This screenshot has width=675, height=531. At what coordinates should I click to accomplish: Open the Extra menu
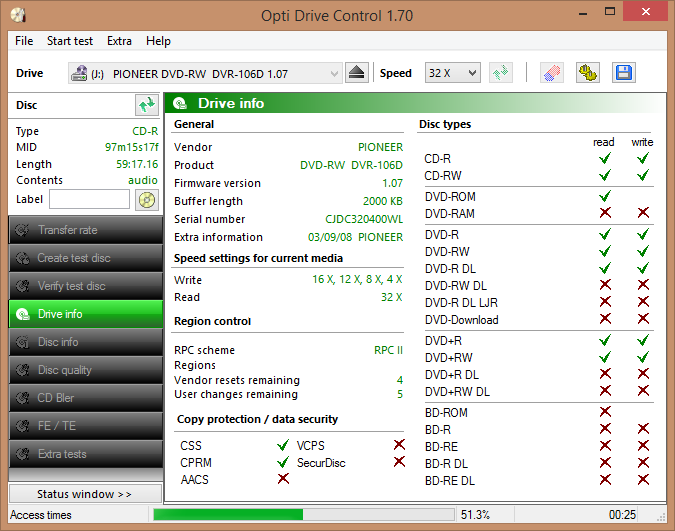pos(119,41)
